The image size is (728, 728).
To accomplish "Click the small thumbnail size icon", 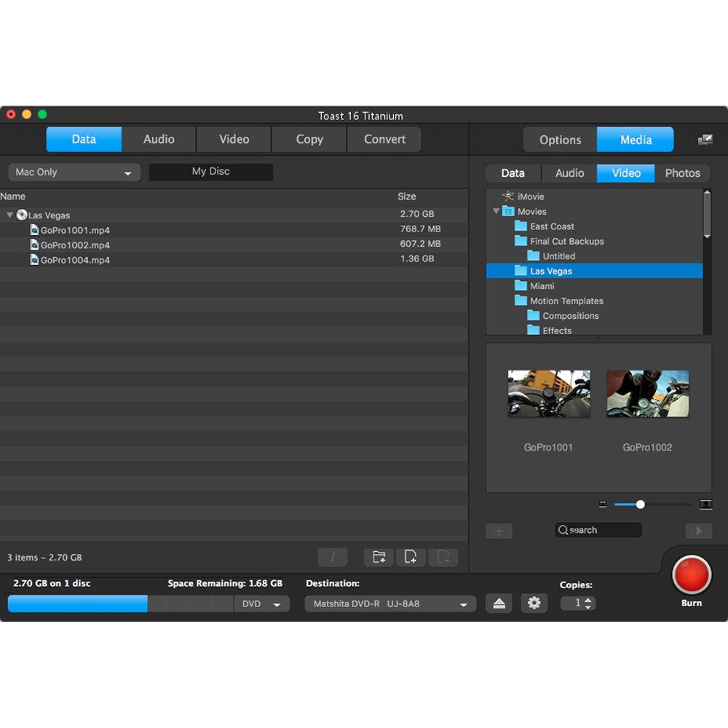I will (603, 505).
